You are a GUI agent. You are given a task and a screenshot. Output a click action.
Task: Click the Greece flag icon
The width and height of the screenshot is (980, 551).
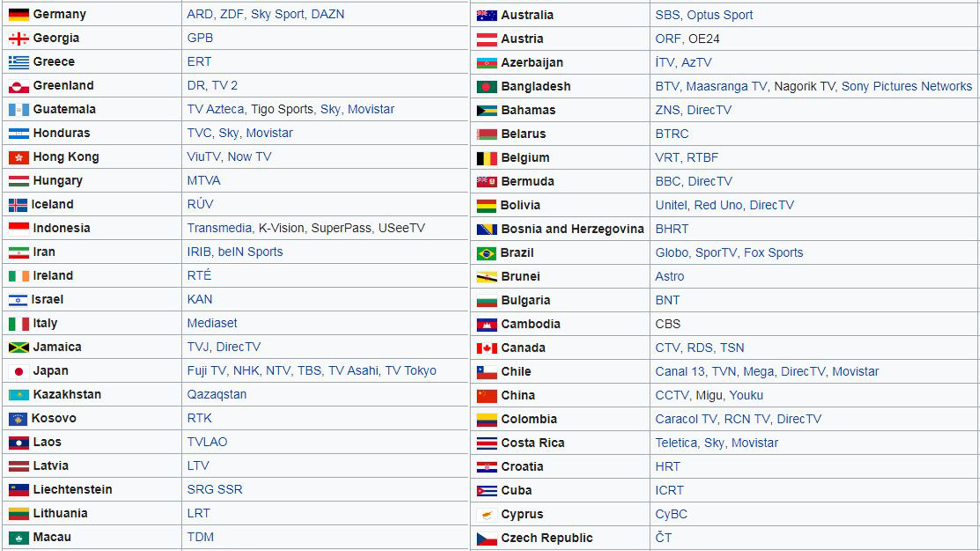tap(18, 62)
